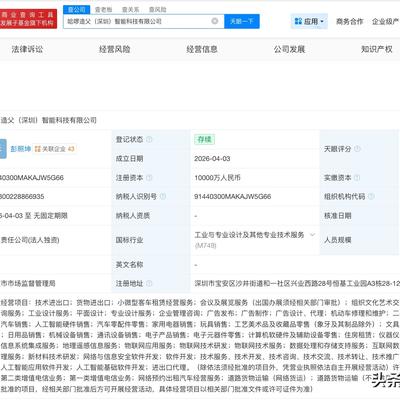The height and width of the screenshot is (400, 400).
Task: Switch to the 查公司 search tab
Action: click(77, 10)
